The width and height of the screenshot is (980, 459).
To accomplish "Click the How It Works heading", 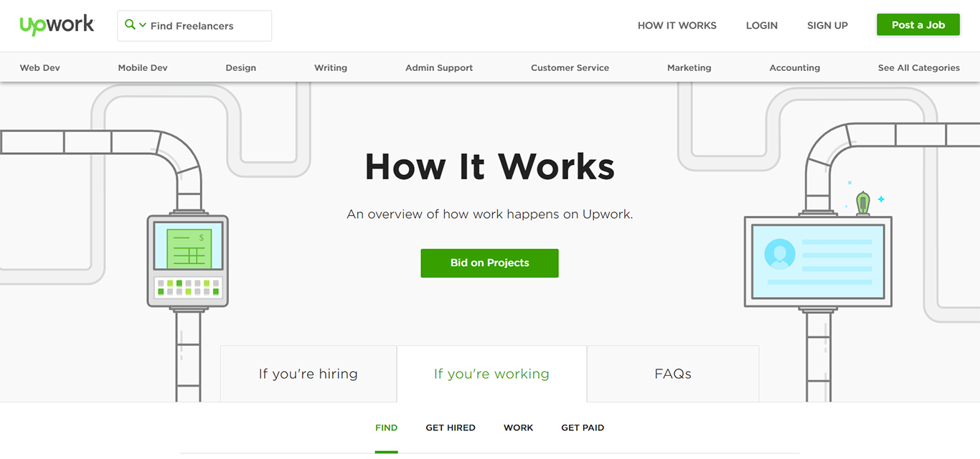I will point(490,166).
